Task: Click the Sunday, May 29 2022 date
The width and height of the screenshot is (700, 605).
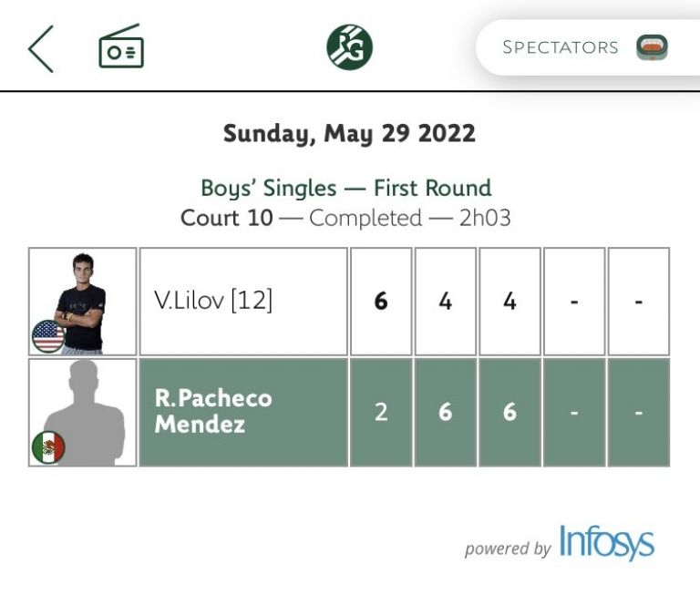Action: tap(349, 134)
